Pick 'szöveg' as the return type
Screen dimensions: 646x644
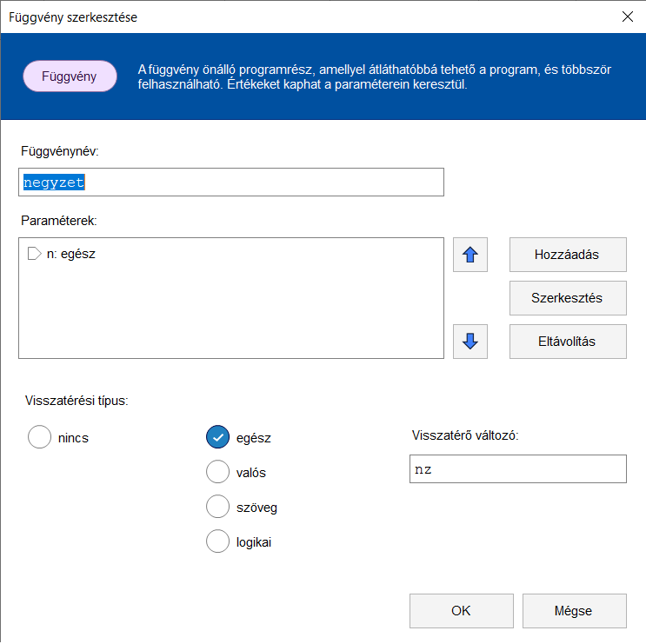pos(217,507)
